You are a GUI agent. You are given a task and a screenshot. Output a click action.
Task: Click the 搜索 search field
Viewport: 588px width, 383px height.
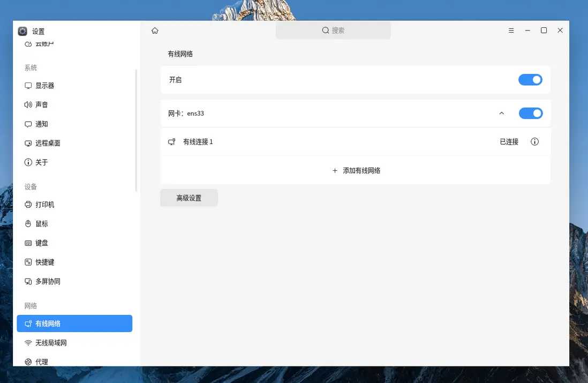pos(333,31)
